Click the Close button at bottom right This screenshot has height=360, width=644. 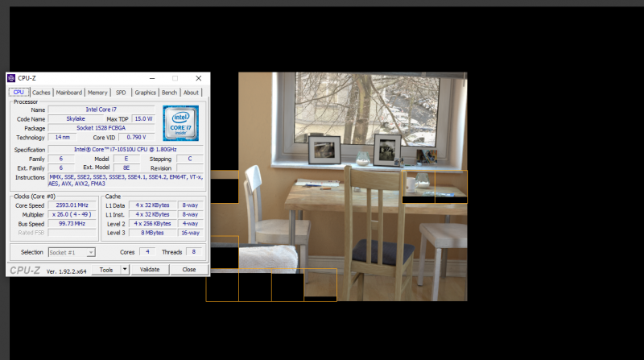pyautogui.click(x=189, y=270)
